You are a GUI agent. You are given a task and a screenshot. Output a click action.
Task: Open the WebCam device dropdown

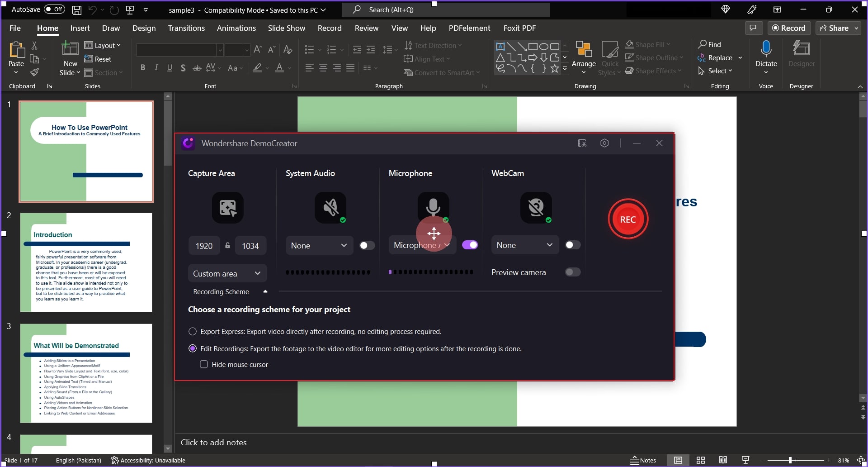(525, 245)
